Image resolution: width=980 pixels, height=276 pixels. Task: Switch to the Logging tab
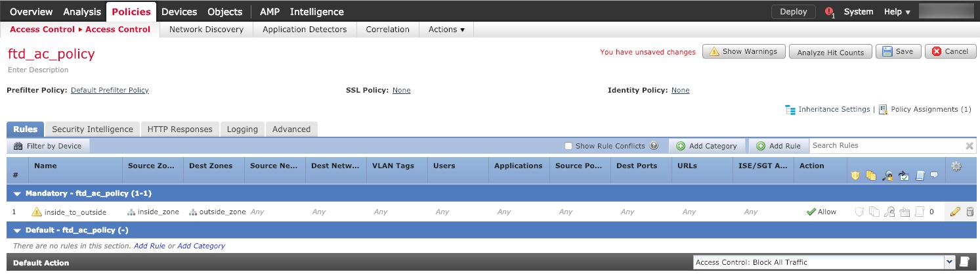(x=242, y=129)
